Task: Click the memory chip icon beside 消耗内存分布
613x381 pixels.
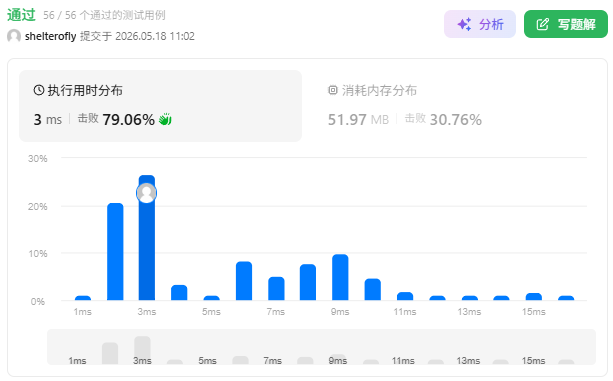Action: [332, 90]
